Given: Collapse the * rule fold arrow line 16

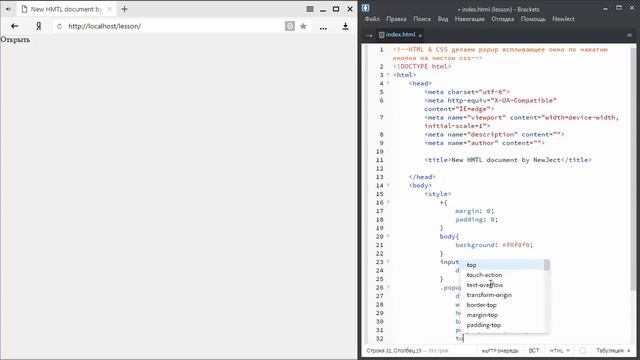Looking at the screenshot, I should coord(388,202).
